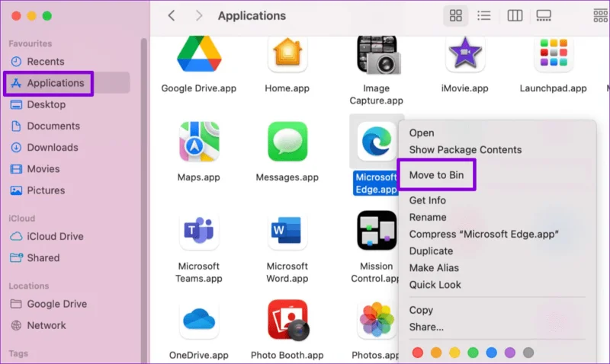This screenshot has height=364, width=610.
Task: Open the Google Drive.app icon
Action: point(199,53)
